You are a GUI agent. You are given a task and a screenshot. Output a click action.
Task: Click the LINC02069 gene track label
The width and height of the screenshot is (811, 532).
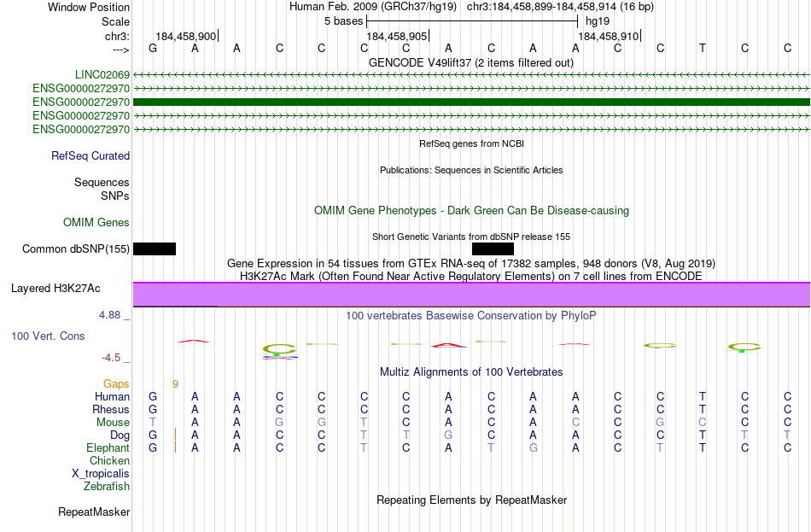click(x=102, y=74)
